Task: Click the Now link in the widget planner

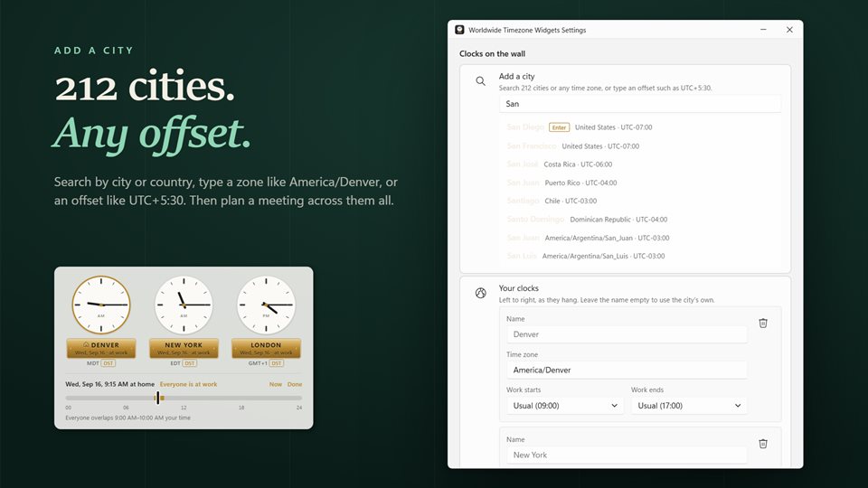Action: coord(275,384)
